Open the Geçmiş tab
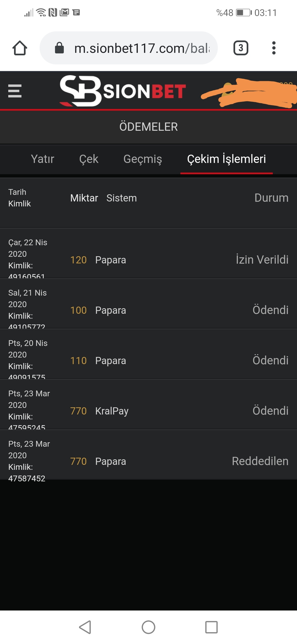The height and width of the screenshot is (644, 297). coord(142,159)
